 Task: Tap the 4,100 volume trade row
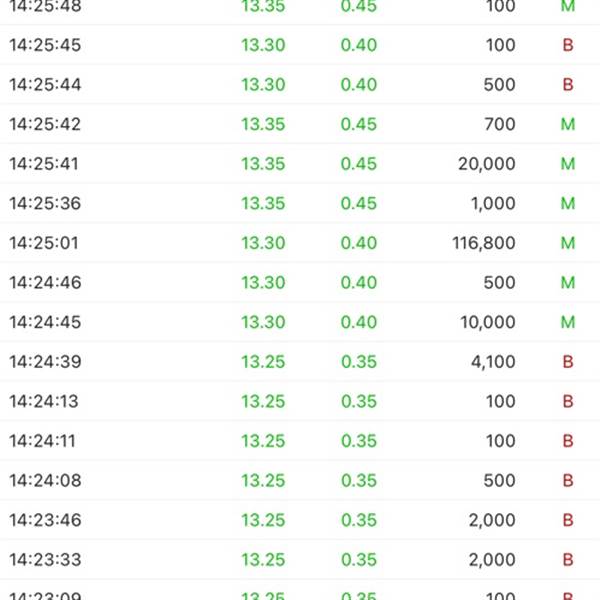coord(300,362)
